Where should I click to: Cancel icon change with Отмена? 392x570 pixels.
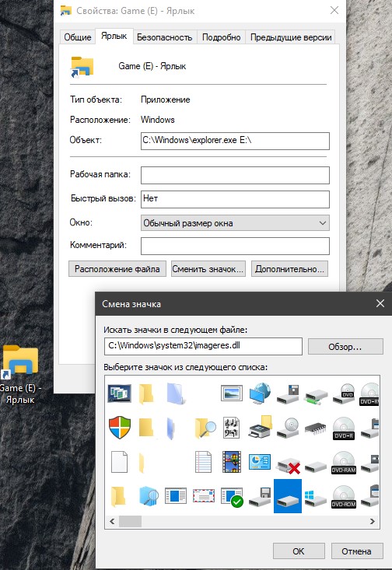[x=356, y=551]
